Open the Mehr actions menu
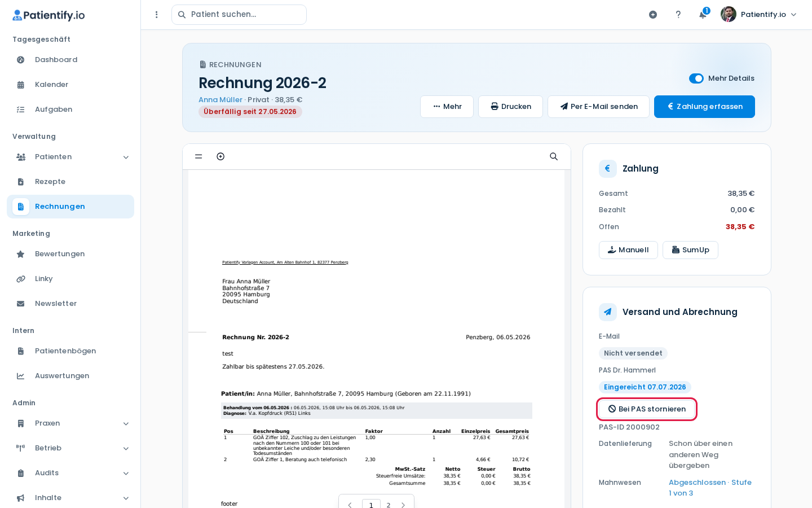The image size is (812, 508). point(447,107)
